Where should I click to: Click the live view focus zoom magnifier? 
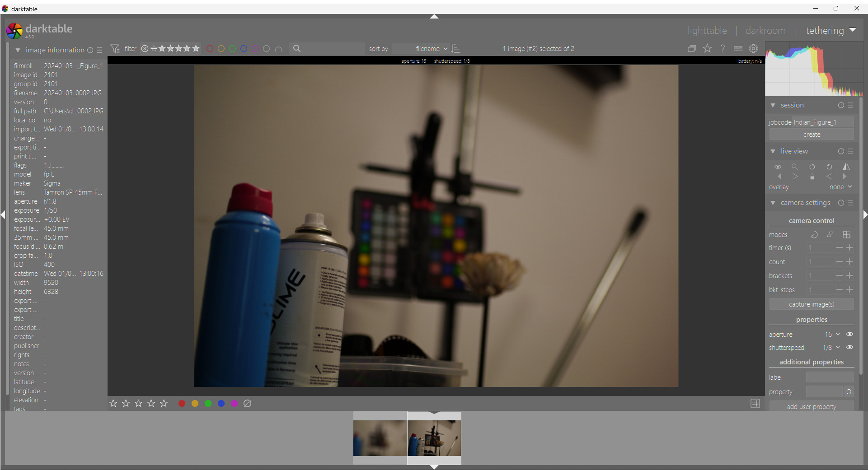[795, 167]
